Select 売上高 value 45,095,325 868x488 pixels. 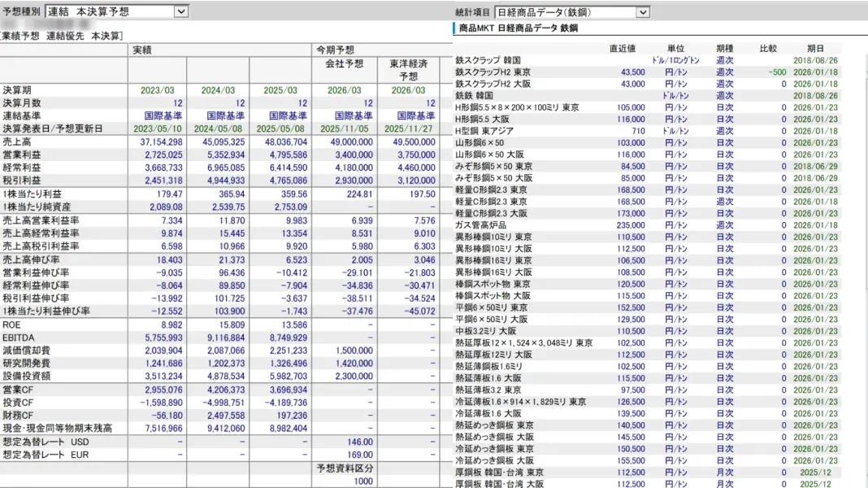(x=223, y=142)
